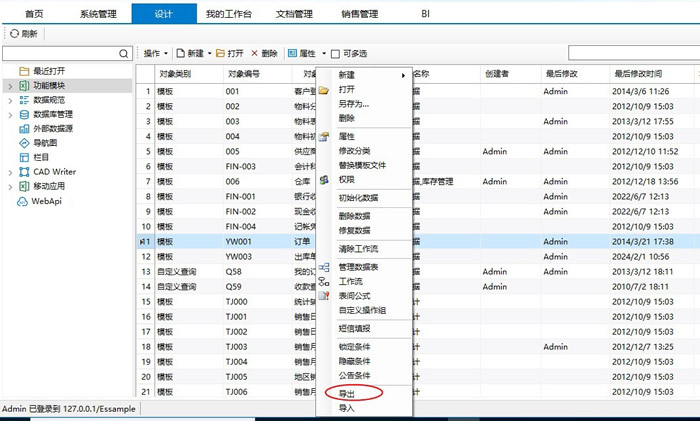Viewport: 700px width, 421px height.
Task: Click the 刷新 refresh icon in toolbar
Action: point(13,34)
